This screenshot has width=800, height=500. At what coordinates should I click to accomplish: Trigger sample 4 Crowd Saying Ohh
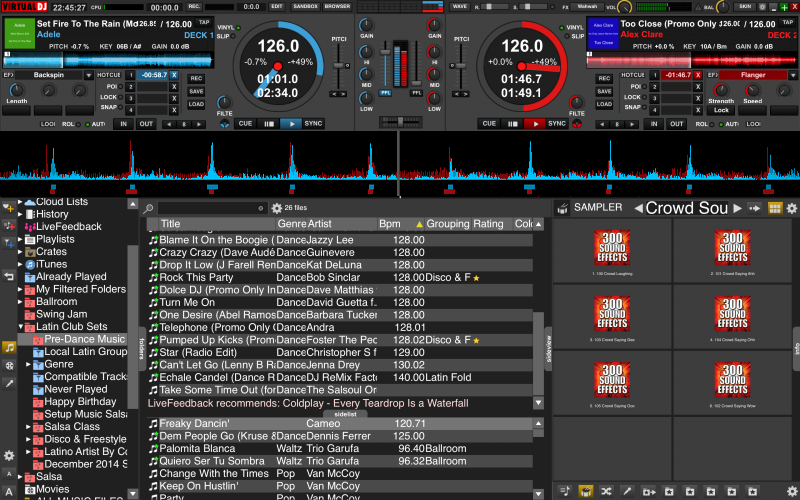pyautogui.click(x=733, y=317)
